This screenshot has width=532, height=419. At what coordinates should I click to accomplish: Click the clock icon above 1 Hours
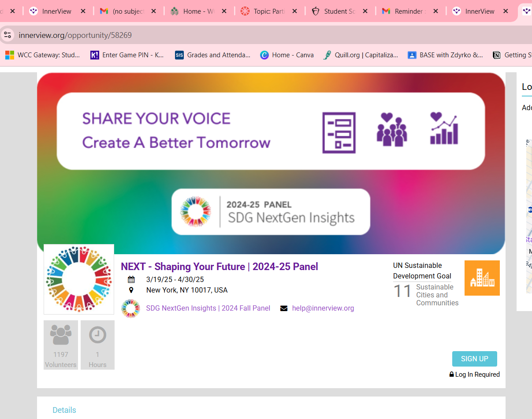(97, 335)
